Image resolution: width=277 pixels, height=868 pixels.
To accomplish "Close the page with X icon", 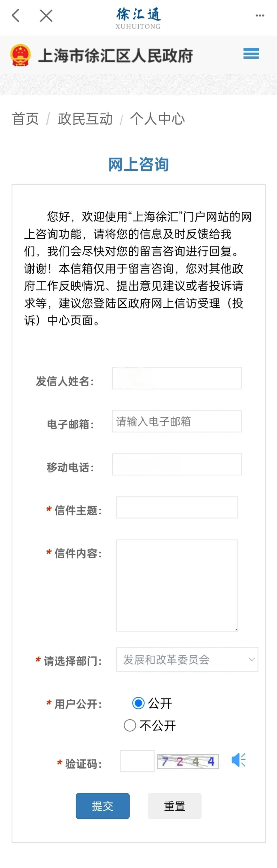I will pos(46,15).
